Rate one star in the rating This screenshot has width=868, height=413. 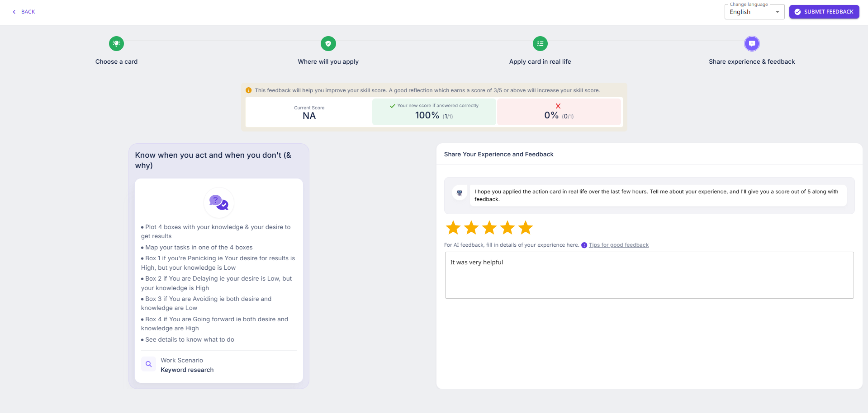point(453,228)
